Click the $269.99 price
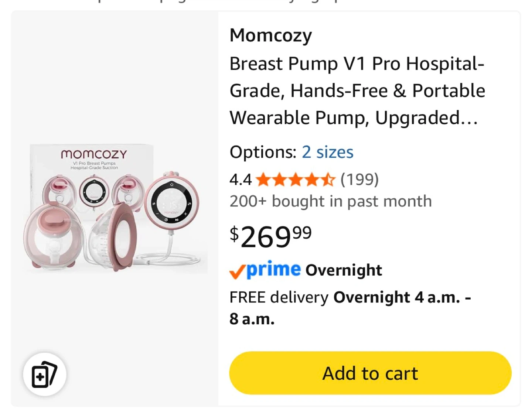The height and width of the screenshot is (410, 532). [x=271, y=236]
